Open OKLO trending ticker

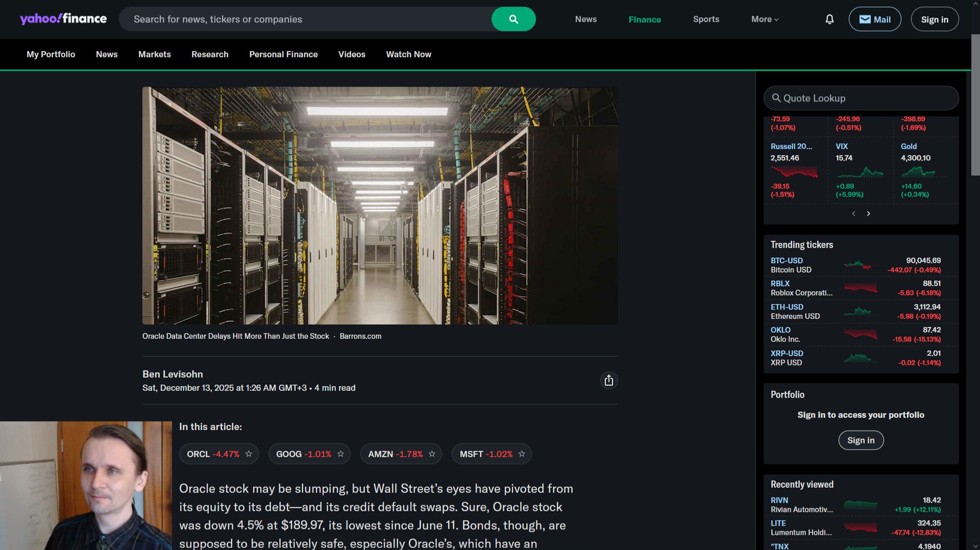coord(780,330)
